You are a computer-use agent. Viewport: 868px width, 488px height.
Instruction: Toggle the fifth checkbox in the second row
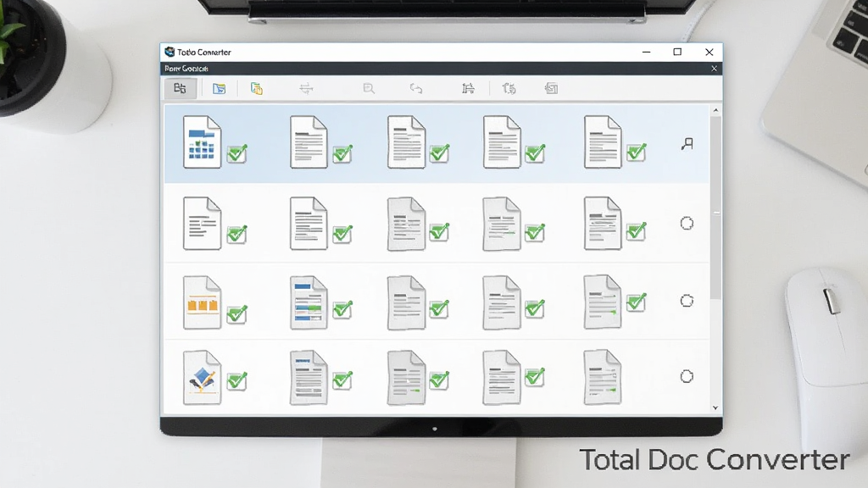click(x=637, y=230)
